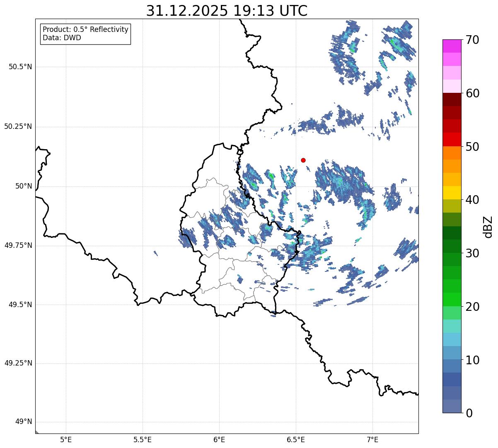Viewport: 498px width, 448px height.
Task: Click the 6°E longitude label
Action: [x=219, y=439]
